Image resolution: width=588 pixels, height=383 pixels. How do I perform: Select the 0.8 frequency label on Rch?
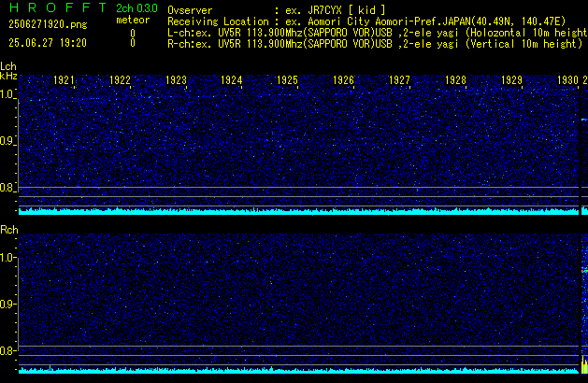[7, 350]
